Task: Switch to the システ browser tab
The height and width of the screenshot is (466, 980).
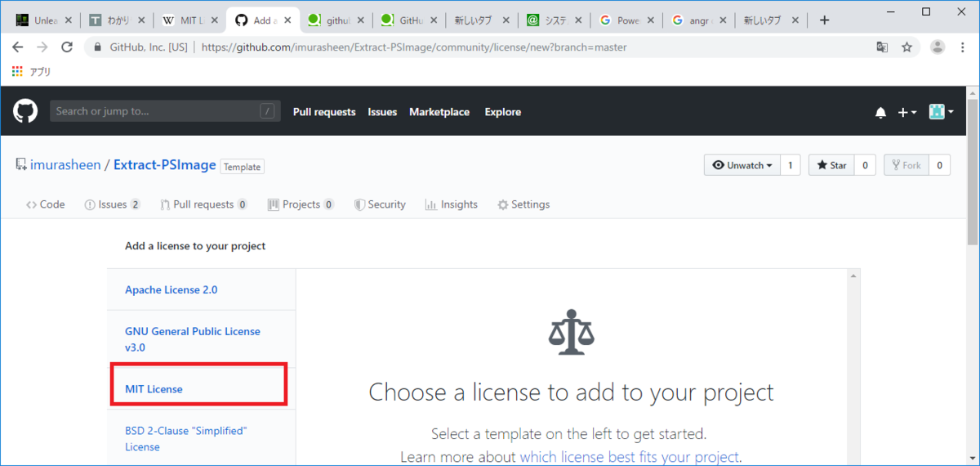Action: click(555, 20)
